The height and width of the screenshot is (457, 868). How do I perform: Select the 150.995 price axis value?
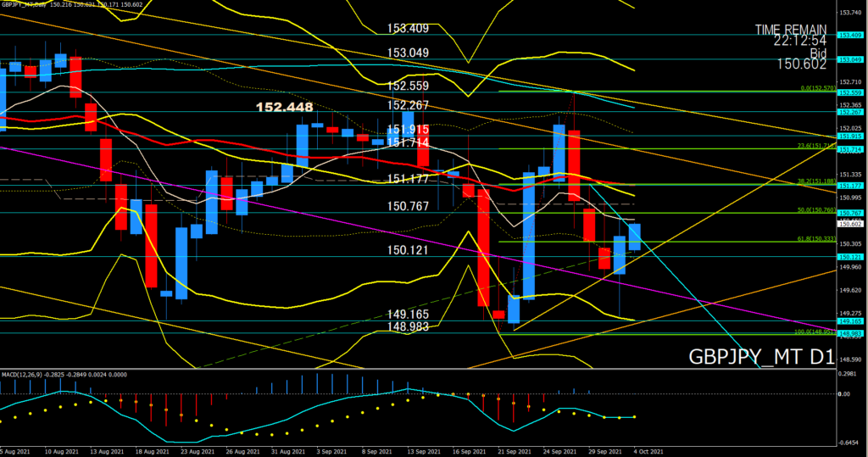849,198
